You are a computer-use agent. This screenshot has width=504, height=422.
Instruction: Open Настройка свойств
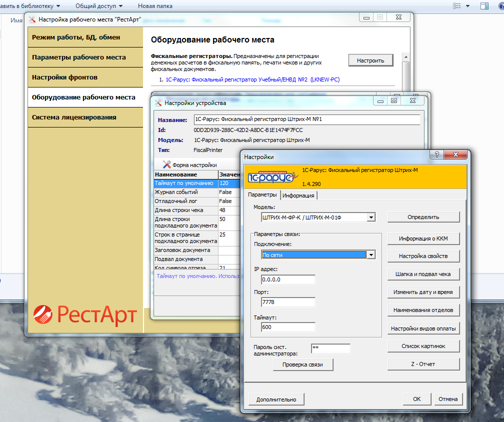click(x=423, y=256)
